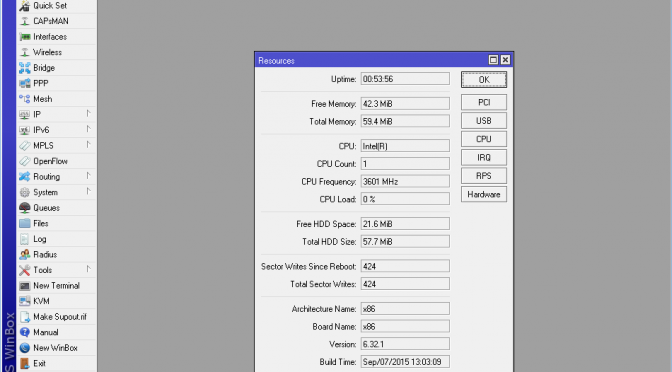
Task: Expand the IP submenu arrow
Action: point(88,114)
